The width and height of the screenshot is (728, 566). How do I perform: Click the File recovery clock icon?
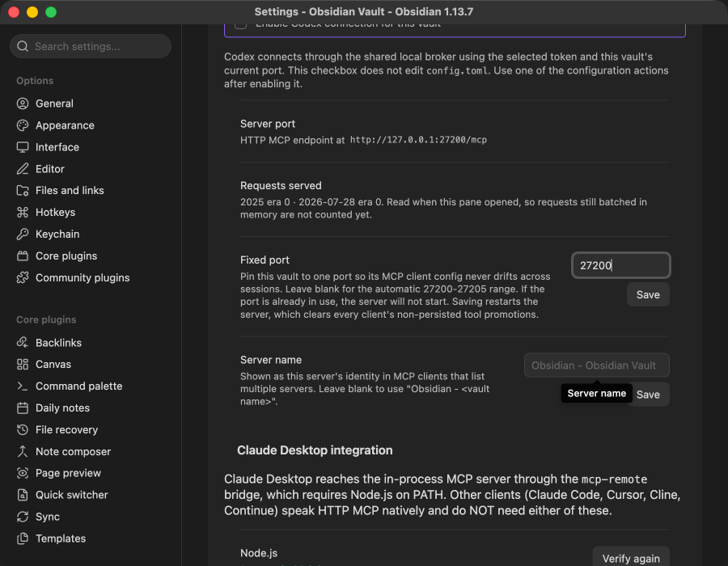coord(23,430)
